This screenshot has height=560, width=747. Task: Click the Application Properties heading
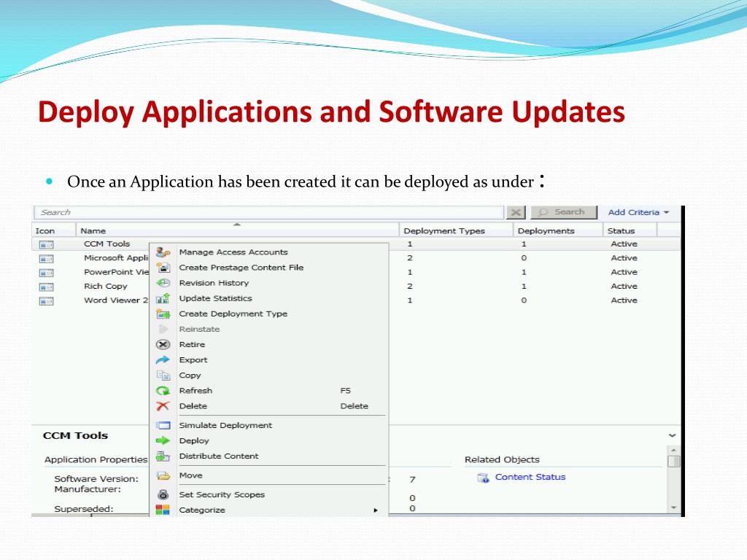(96, 459)
